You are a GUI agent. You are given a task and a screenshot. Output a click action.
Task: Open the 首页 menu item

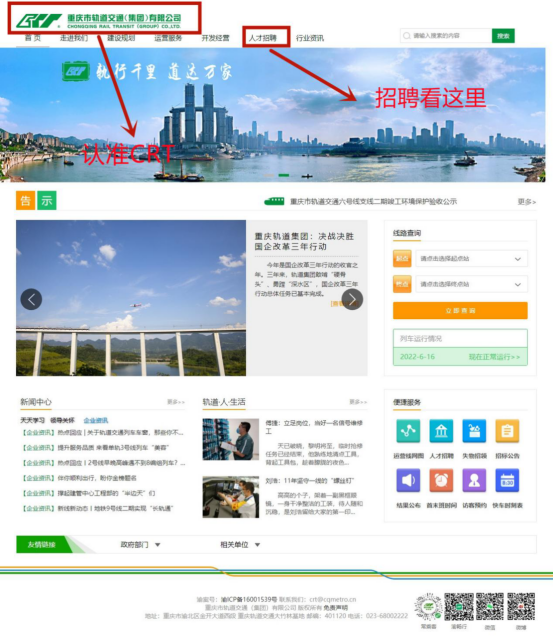coord(33,38)
